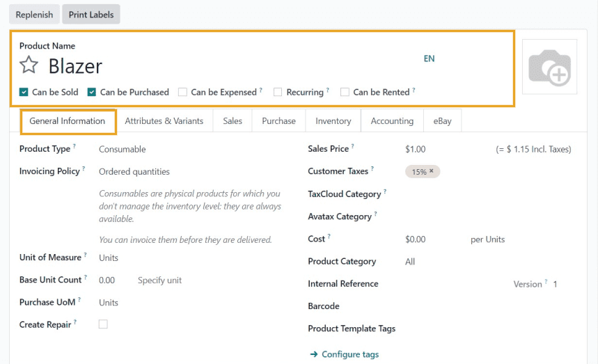This screenshot has height=364, width=598.
Task: Enable the Can be Expensed checkbox
Action: (182, 92)
